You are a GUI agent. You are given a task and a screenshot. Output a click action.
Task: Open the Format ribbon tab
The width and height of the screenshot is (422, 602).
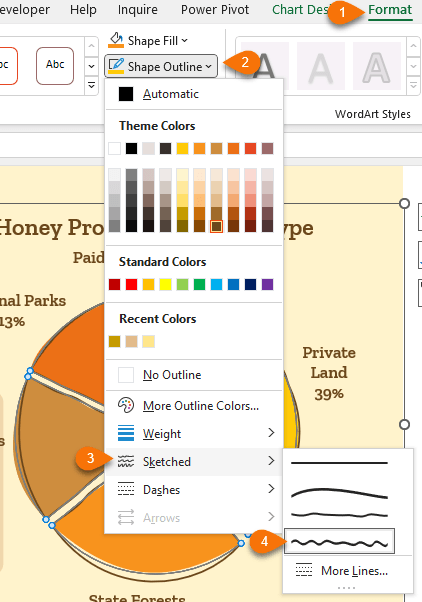click(x=390, y=10)
